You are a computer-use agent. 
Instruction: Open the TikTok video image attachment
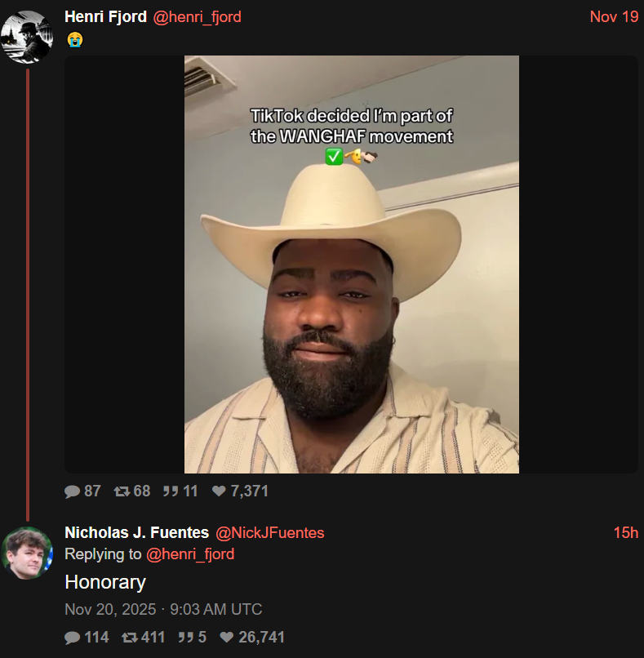point(352,265)
